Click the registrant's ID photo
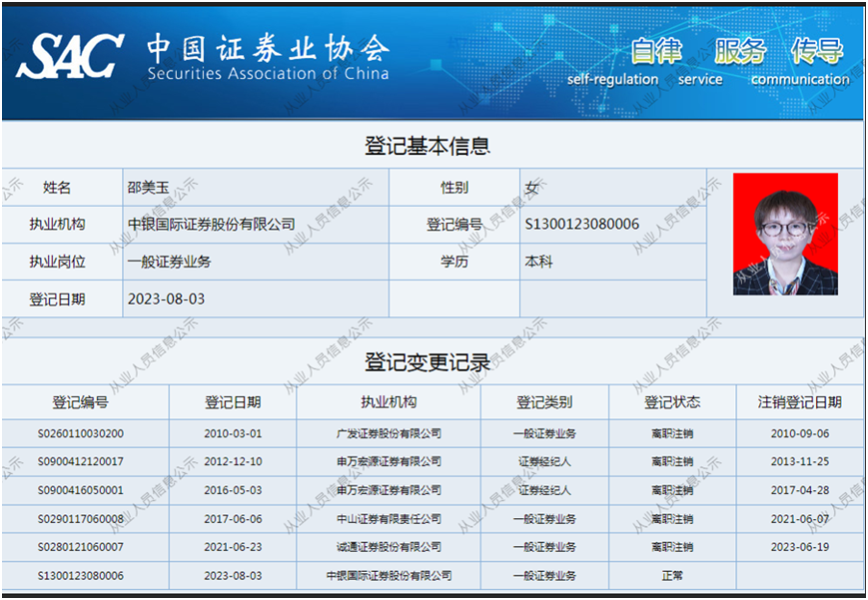 point(785,234)
